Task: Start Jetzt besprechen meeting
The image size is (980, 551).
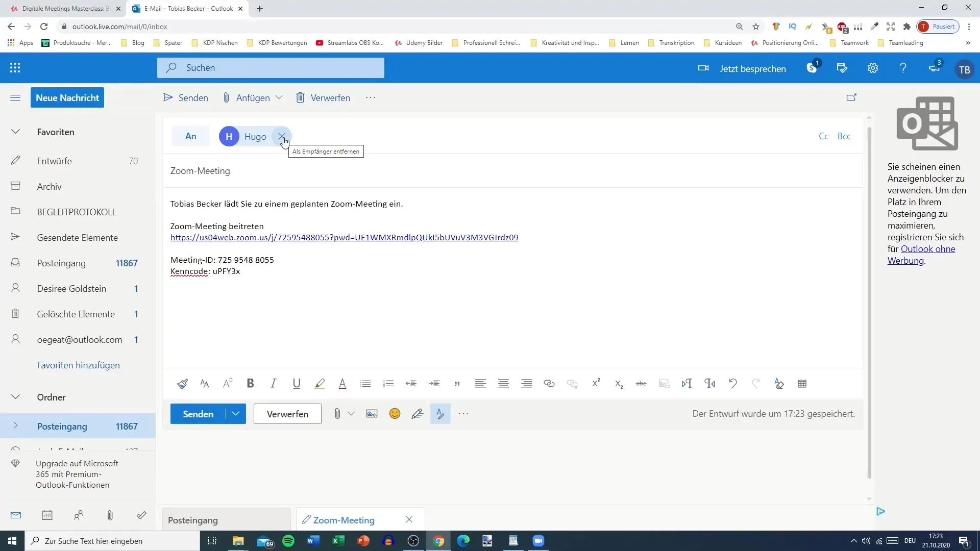Action: [742, 68]
